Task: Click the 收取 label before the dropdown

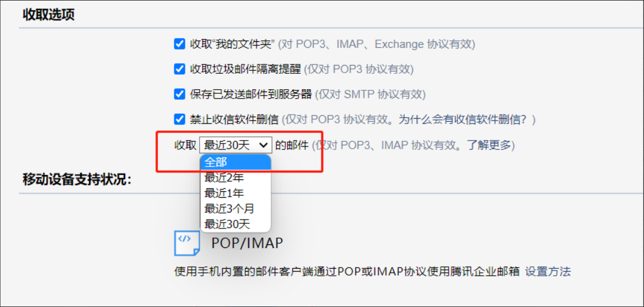Action: (x=185, y=145)
